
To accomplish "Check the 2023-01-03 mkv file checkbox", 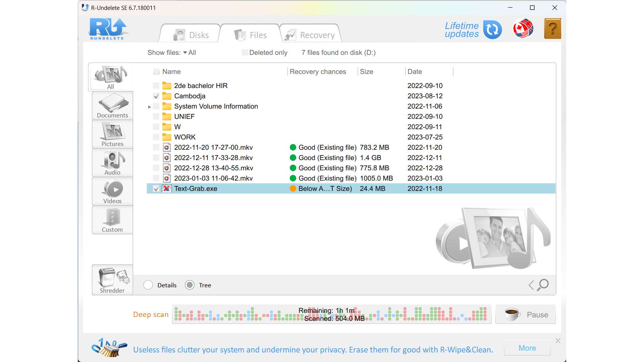I will coord(156,178).
